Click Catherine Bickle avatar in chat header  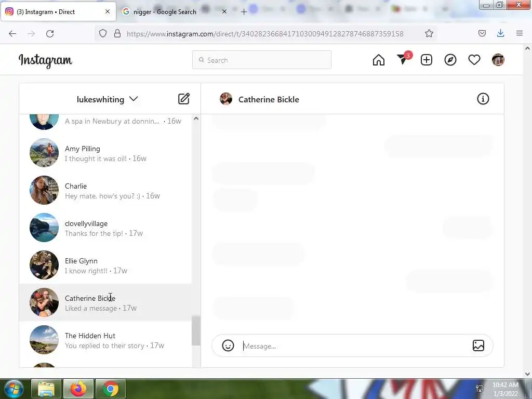click(x=226, y=99)
